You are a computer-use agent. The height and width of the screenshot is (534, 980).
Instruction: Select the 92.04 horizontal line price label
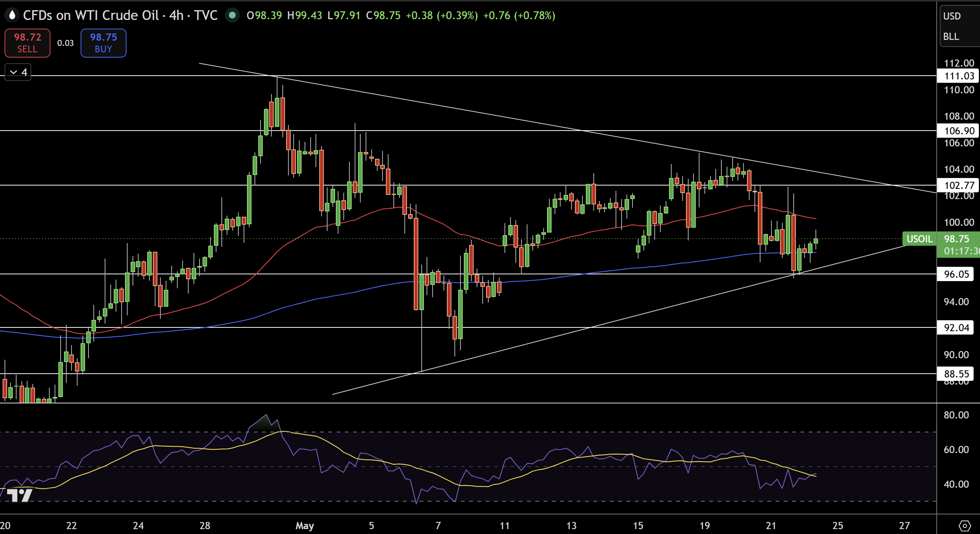[x=956, y=327]
